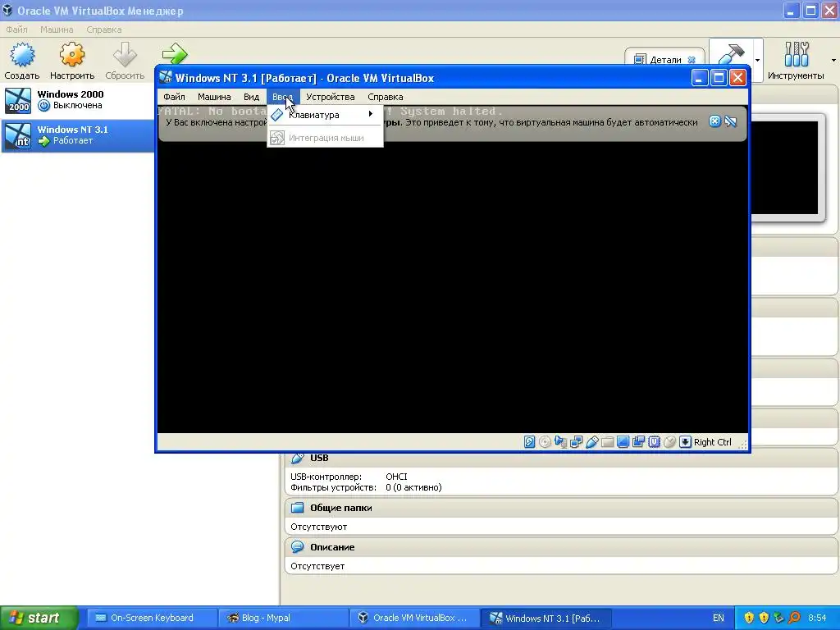The width and height of the screenshot is (840, 630).
Task: Click the Общие папки section header
Action: [x=561, y=507]
